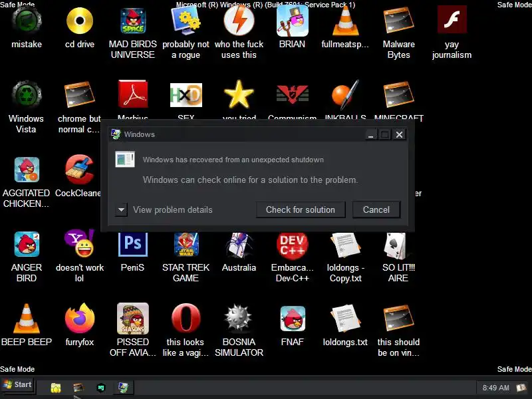
Task: Minimize the Windows recovery dialog
Action: click(x=371, y=135)
